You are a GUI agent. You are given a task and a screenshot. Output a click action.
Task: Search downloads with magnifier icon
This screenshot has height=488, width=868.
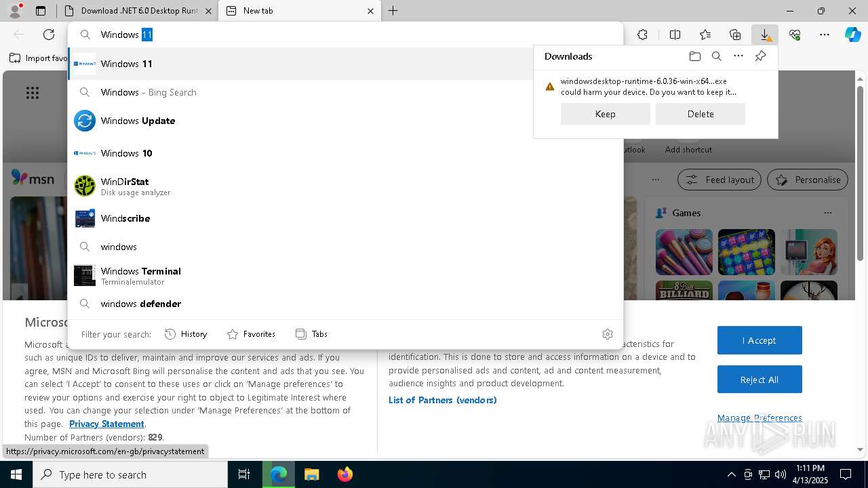click(x=717, y=56)
